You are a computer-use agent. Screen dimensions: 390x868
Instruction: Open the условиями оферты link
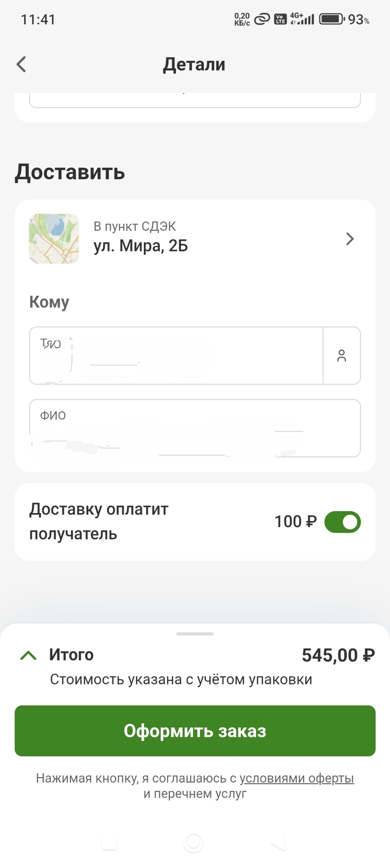click(x=296, y=778)
